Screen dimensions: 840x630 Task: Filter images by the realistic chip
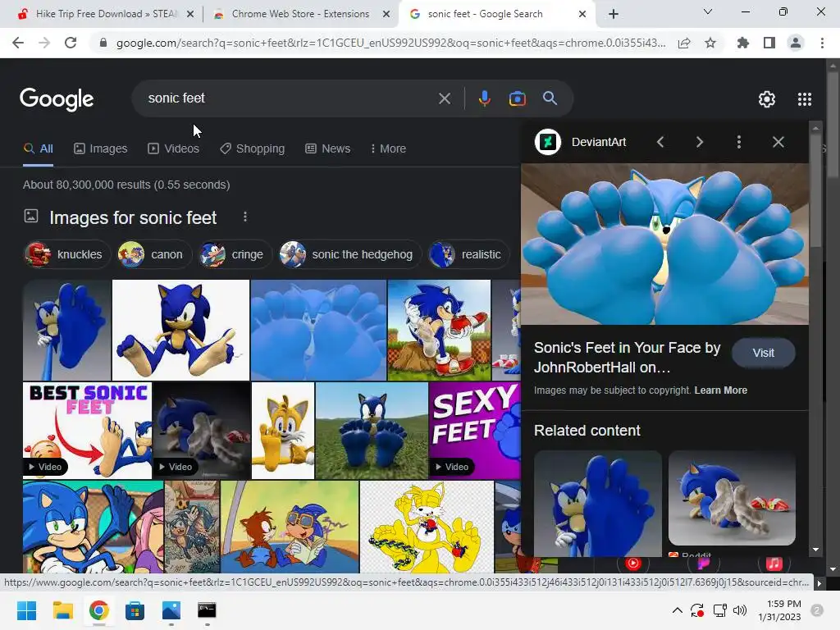(468, 254)
